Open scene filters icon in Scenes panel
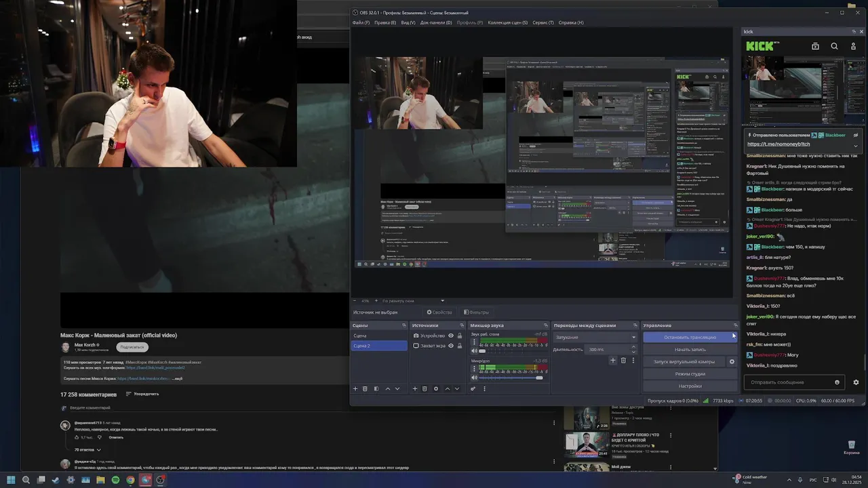 pos(376,389)
